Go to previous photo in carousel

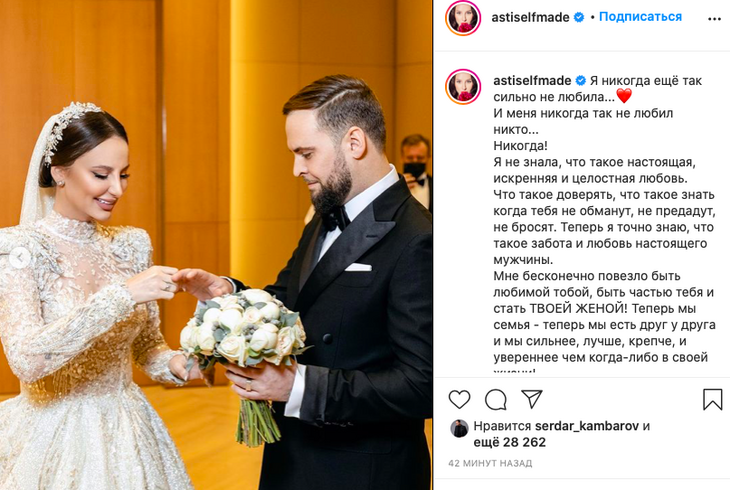point(20,258)
